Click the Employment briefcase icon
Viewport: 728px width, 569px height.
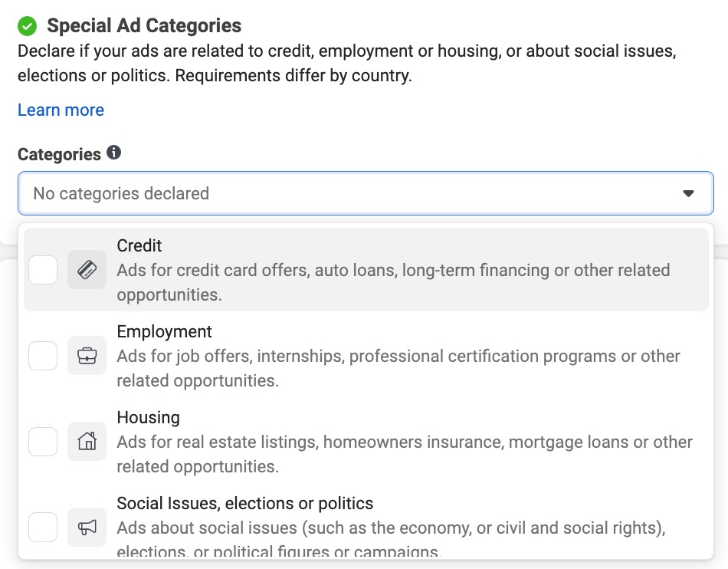[x=87, y=356]
